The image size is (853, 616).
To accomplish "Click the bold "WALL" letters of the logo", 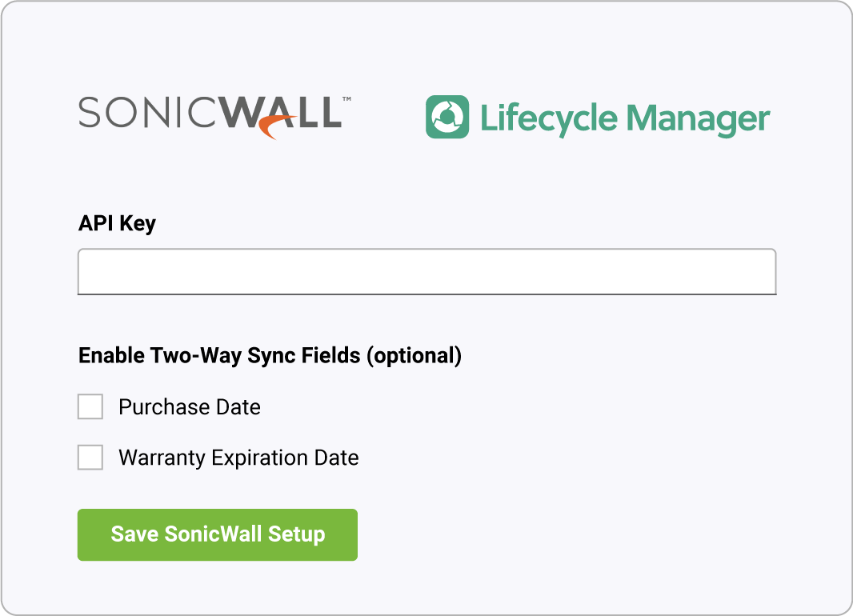I will click(x=282, y=113).
